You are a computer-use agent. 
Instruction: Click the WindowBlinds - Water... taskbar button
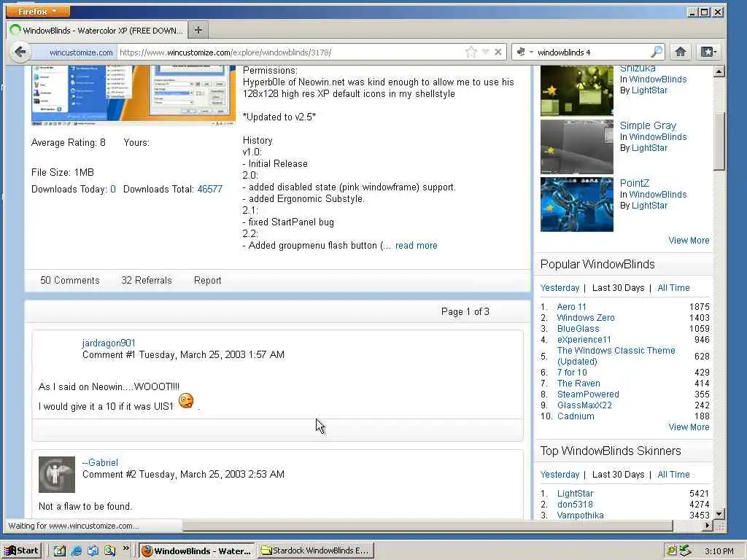pos(197,551)
